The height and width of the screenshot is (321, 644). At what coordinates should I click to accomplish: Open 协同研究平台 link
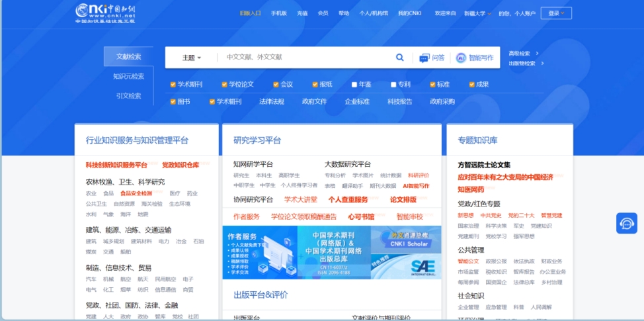[x=253, y=200]
